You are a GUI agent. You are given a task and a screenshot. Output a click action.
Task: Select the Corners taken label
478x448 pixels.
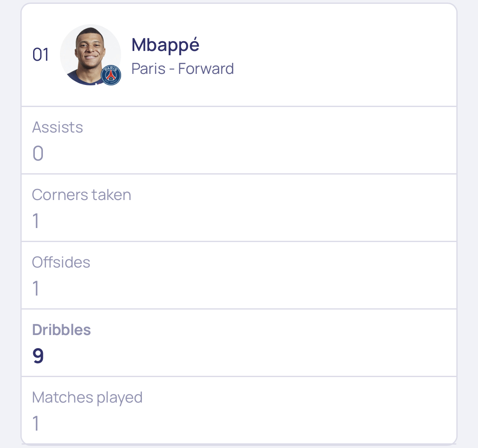(x=82, y=195)
